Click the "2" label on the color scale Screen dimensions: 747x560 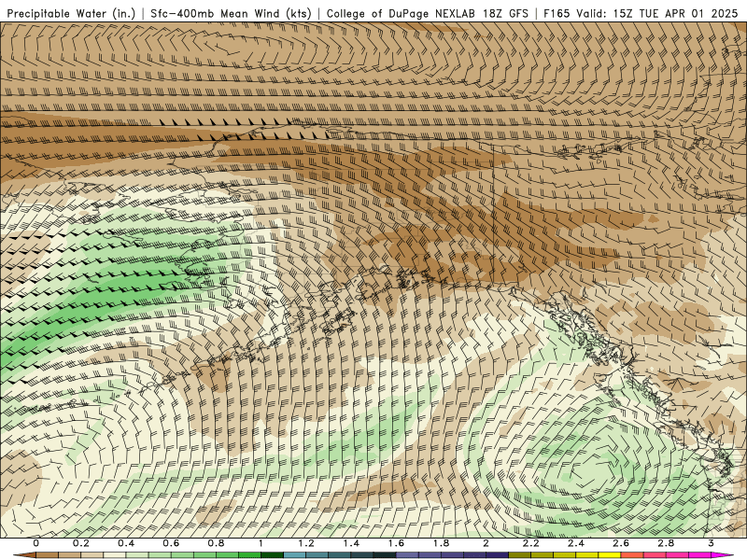tap(486, 543)
